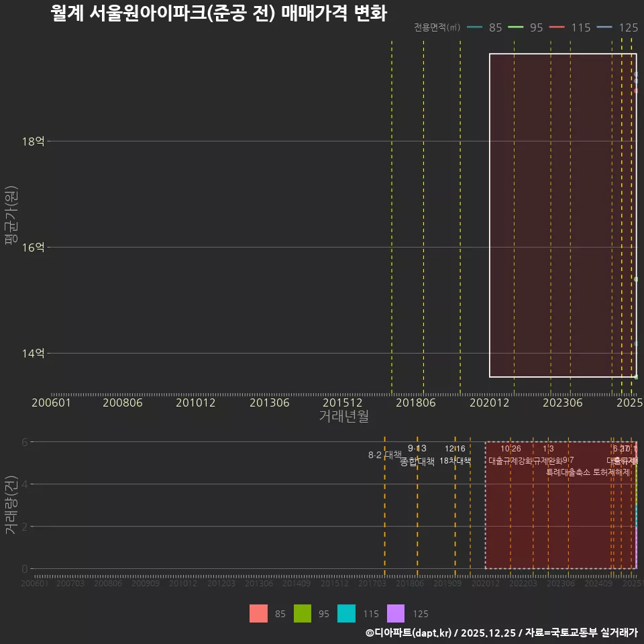Viewport: 644px width, 644px height.
Task: Click the 95 green swatch in bottom legend
Action: pos(303,613)
